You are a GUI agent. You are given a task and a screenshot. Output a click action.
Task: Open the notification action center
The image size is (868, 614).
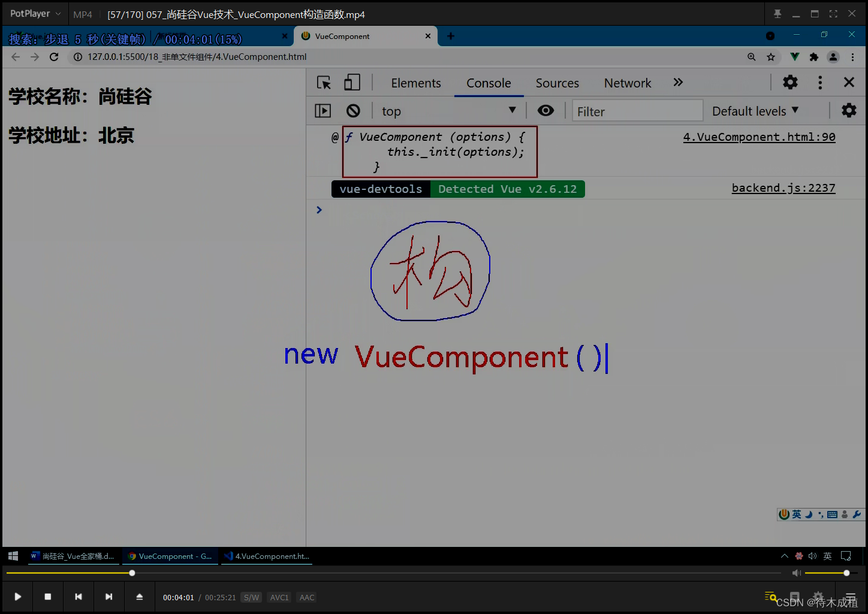click(846, 556)
